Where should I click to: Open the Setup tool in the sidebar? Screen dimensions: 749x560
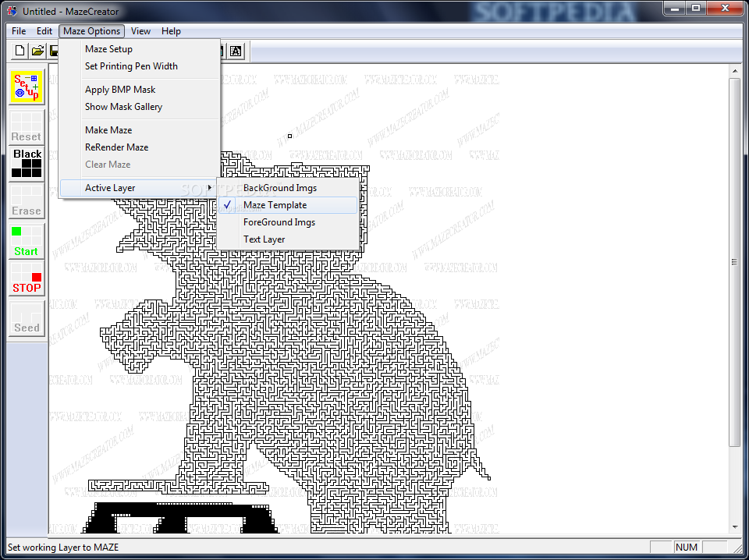(27, 87)
